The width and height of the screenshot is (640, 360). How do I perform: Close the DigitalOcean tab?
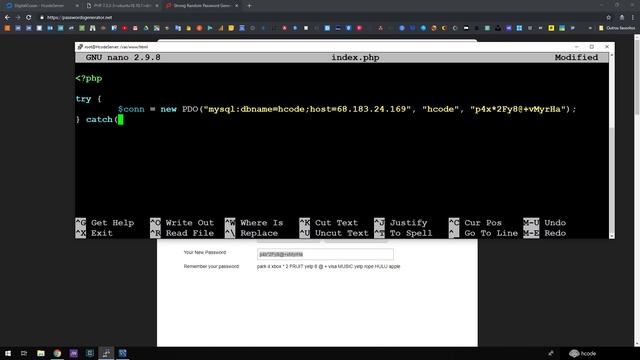click(x=77, y=6)
